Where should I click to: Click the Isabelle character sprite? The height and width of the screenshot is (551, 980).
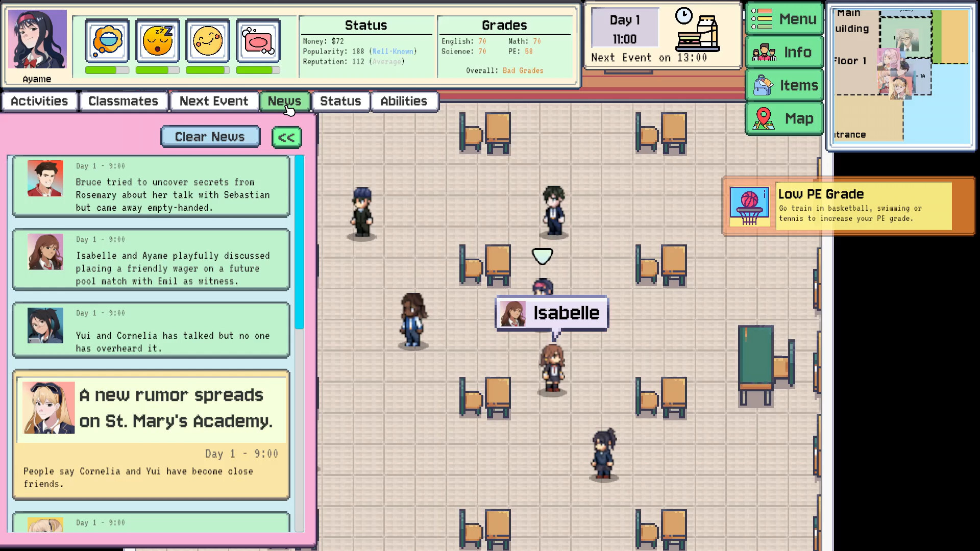552,369
